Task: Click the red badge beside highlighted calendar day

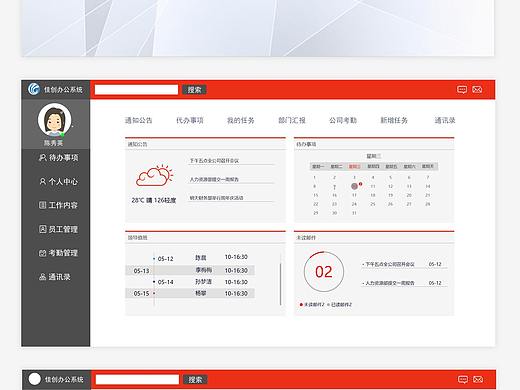Action: pyautogui.click(x=360, y=184)
